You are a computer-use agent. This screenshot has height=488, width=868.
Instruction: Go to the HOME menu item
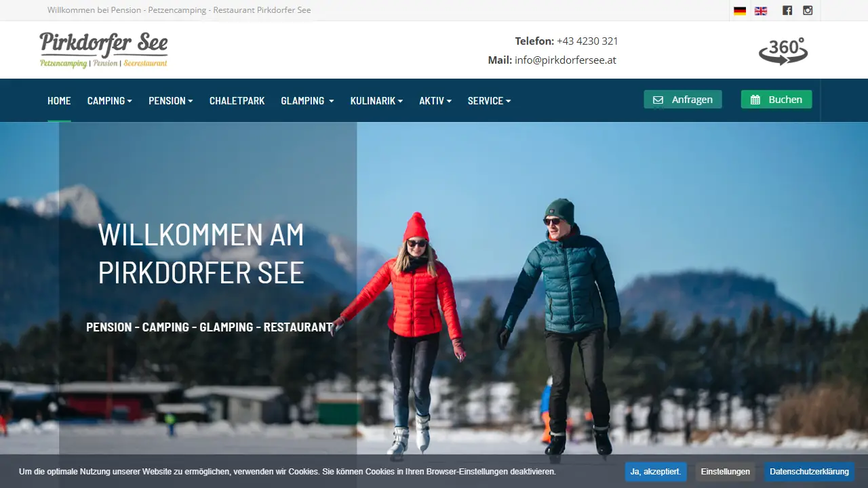(x=59, y=101)
